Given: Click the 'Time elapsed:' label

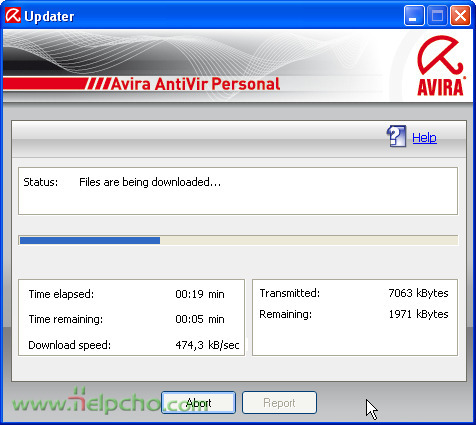Looking at the screenshot, I should coord(61,294).
